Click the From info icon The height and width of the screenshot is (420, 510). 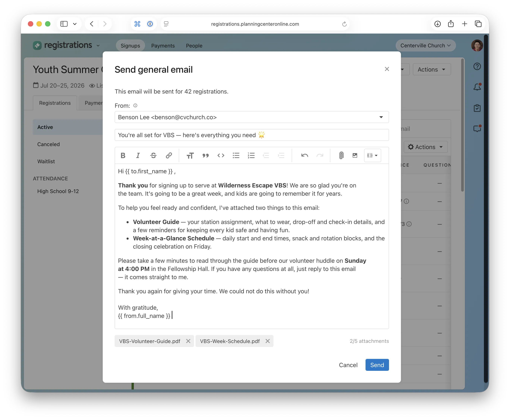pyautogui.click(x=135, y=105)
